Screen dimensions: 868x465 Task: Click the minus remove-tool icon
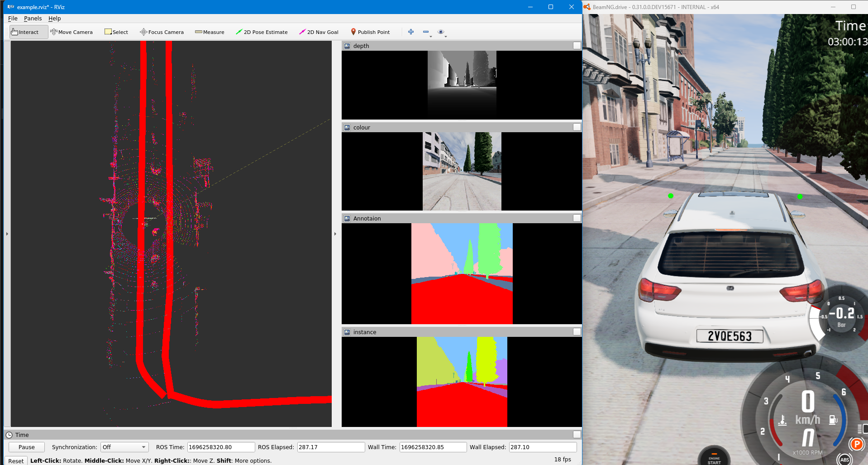[x=425, y=32]
